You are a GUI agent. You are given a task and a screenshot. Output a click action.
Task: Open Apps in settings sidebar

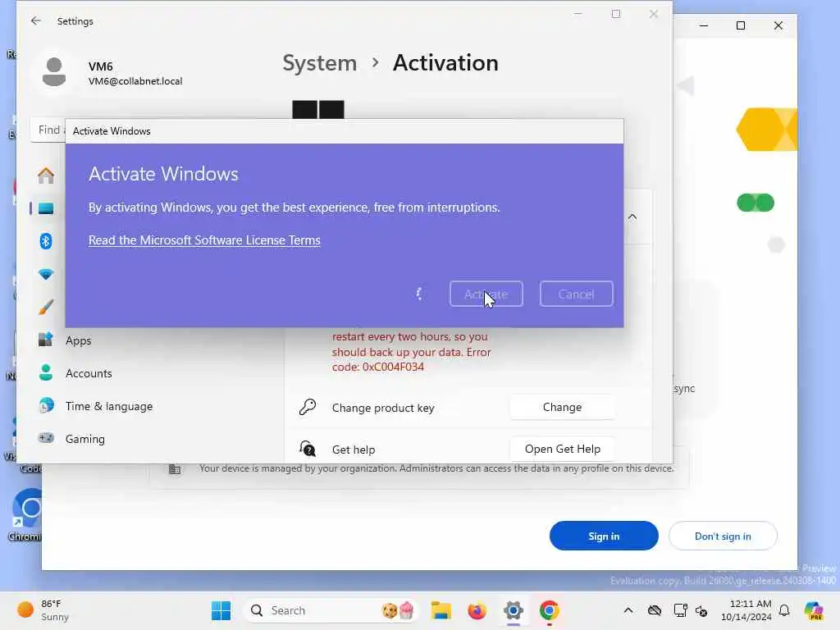79,340
